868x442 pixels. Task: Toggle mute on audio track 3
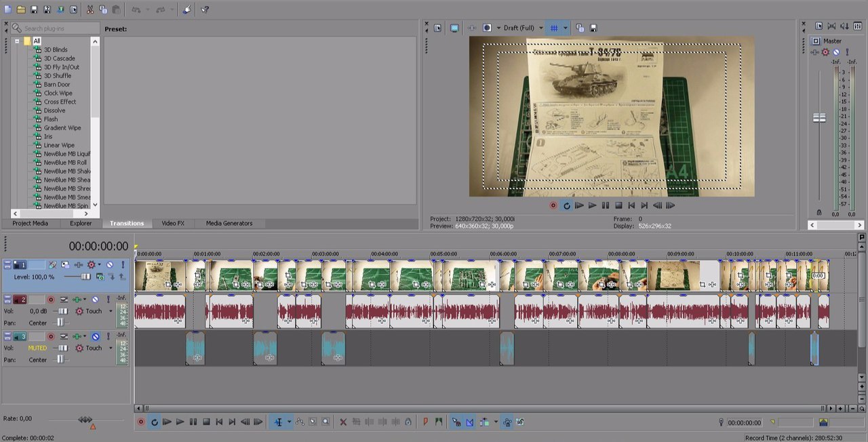pos(96,336)
